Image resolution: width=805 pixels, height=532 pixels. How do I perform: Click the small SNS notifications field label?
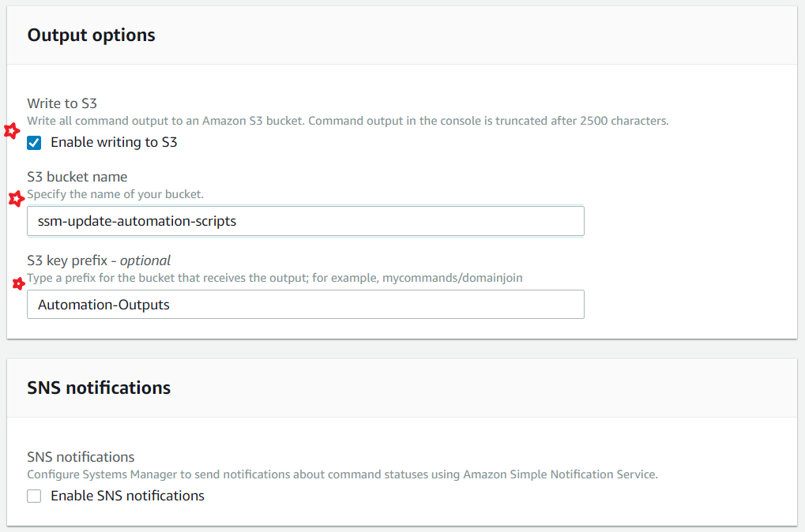(81, 457)
